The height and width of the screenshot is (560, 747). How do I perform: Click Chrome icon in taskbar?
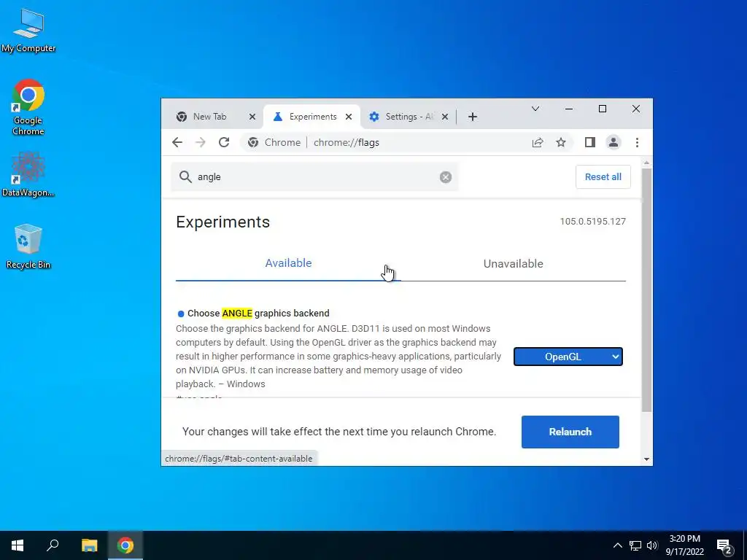125,545
